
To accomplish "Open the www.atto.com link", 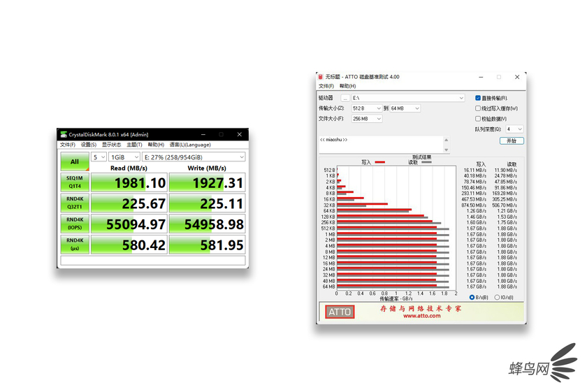I will 422,316.
